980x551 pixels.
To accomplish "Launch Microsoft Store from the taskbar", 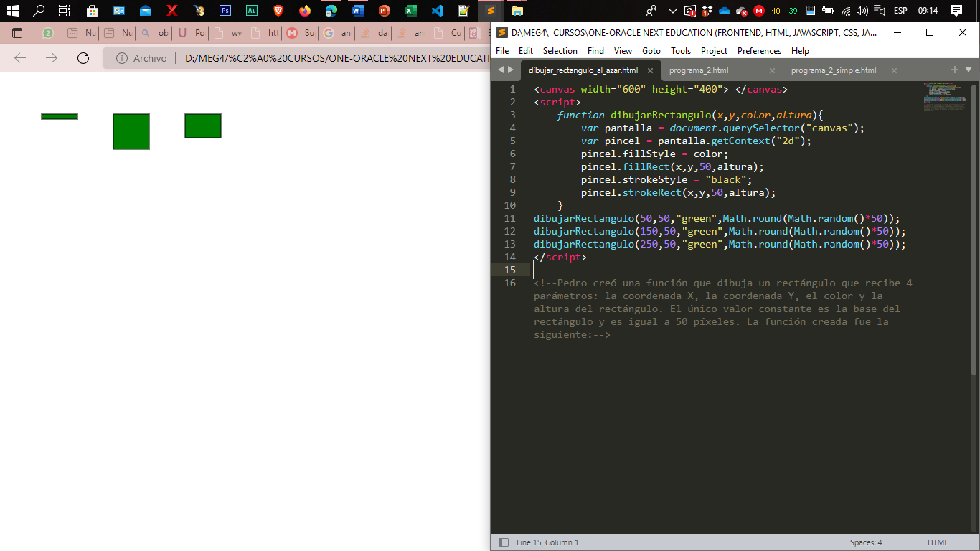I will 92,11.
